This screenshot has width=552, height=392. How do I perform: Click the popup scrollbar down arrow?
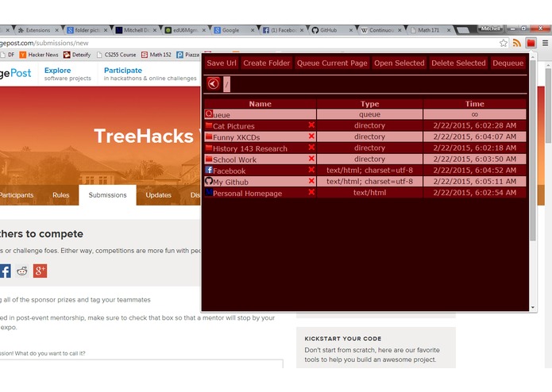(x=533, y=308)
